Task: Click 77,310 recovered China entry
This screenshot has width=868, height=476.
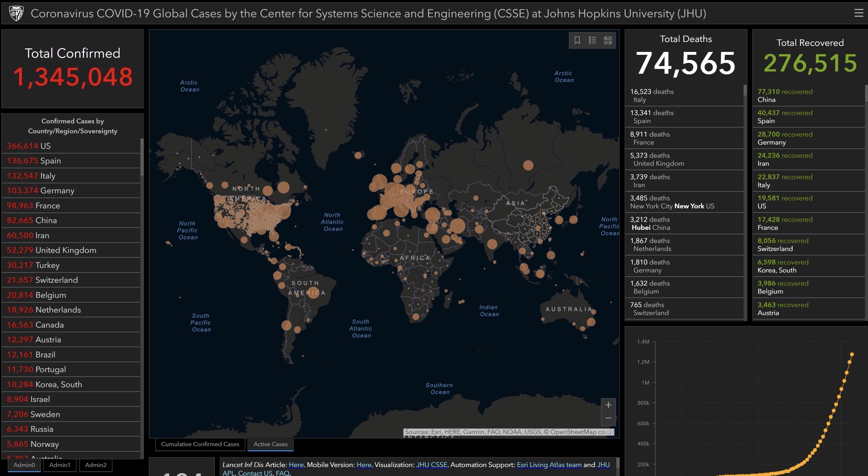Action: pos(809,96)
